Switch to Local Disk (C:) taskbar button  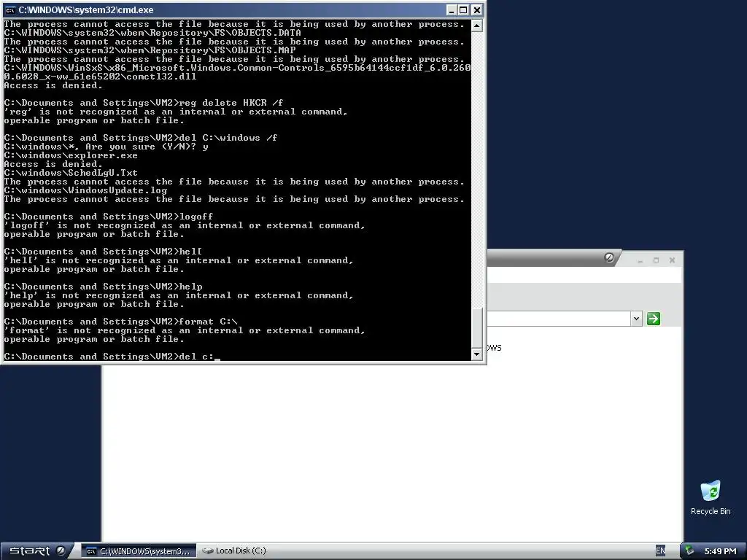[234, 551]
